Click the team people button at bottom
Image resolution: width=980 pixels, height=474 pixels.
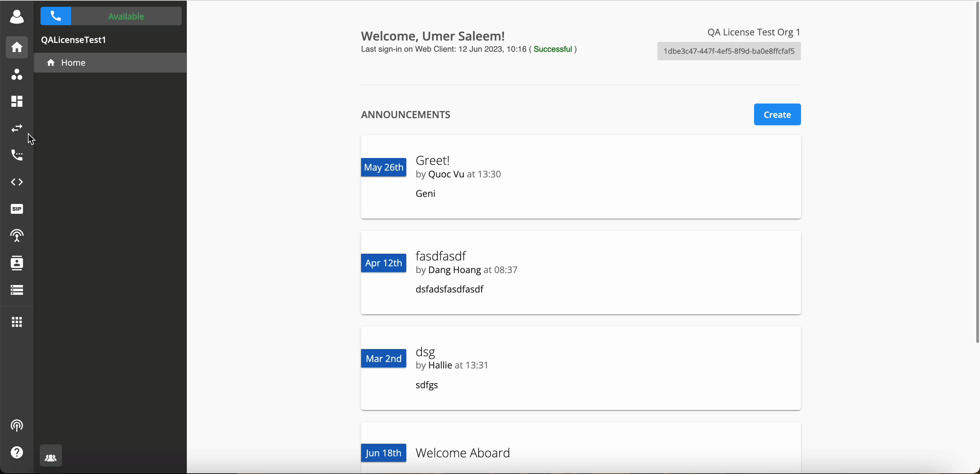click(51, 456)
